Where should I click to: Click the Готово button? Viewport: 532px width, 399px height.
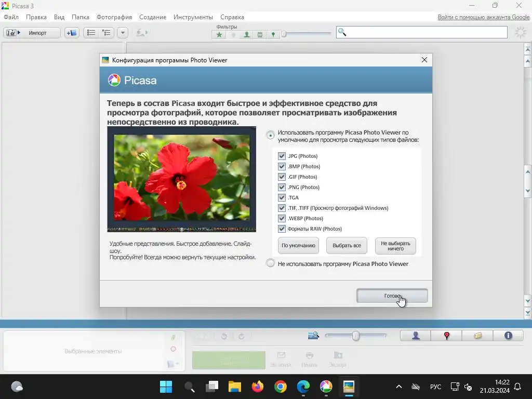click(x=392, y=296)
